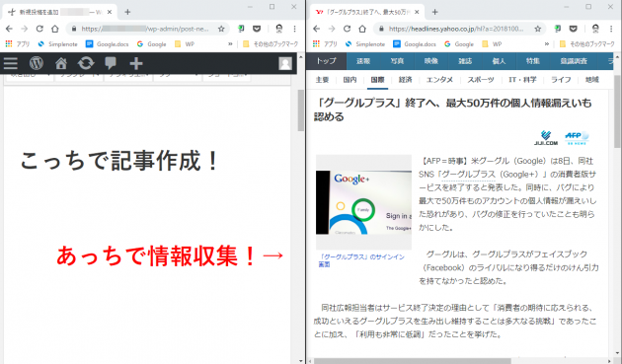Open the profile avatar in left Chrome window
The image size is (622, 364).
[279, 29]
